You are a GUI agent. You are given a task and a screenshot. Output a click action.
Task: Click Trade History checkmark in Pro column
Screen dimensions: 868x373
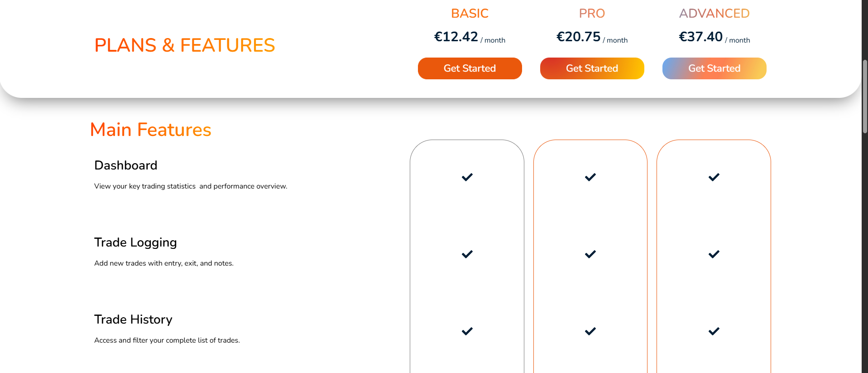click(x=590, y=331)
